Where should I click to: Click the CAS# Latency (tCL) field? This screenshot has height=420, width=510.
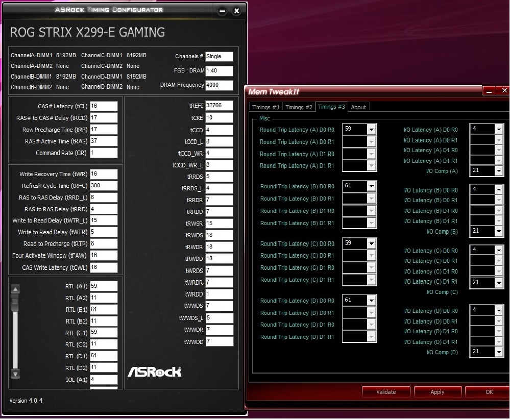point(104,106)
